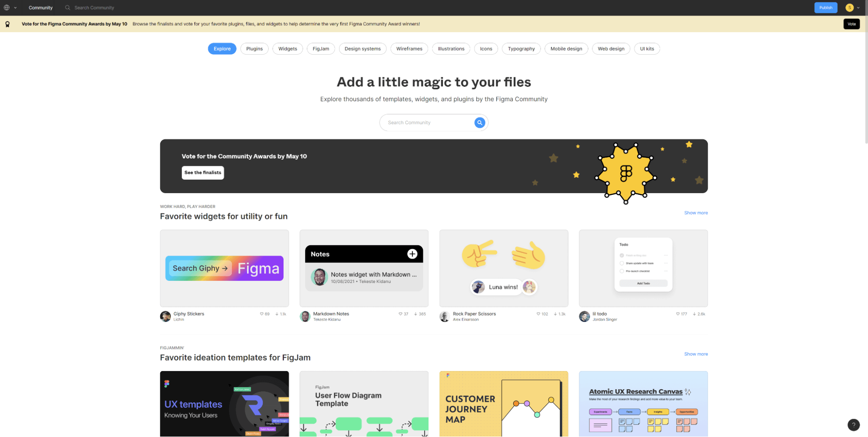
Task: Select the Web design tab
Action: (x=611, y=49)
